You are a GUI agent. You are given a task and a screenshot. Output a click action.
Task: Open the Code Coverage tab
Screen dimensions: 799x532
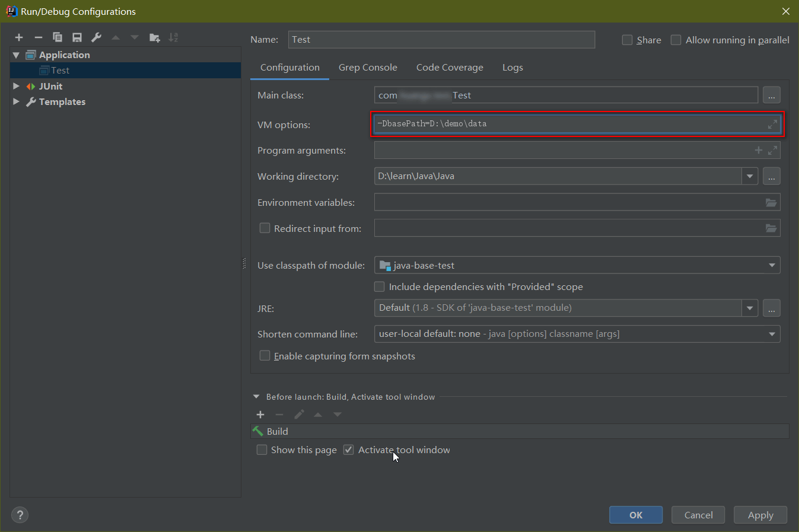pos(450,68)
